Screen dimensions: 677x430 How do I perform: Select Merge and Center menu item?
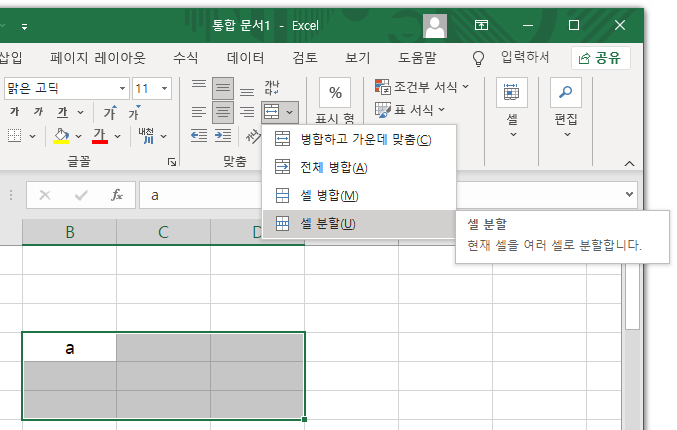[x=359, y=139]
